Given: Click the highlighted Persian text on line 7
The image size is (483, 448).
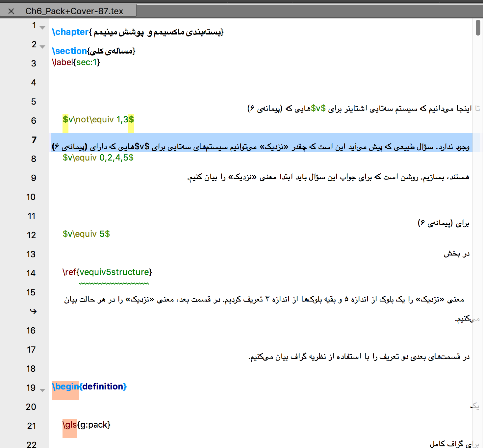Looking at the screenshot, I should click(261, 146).
